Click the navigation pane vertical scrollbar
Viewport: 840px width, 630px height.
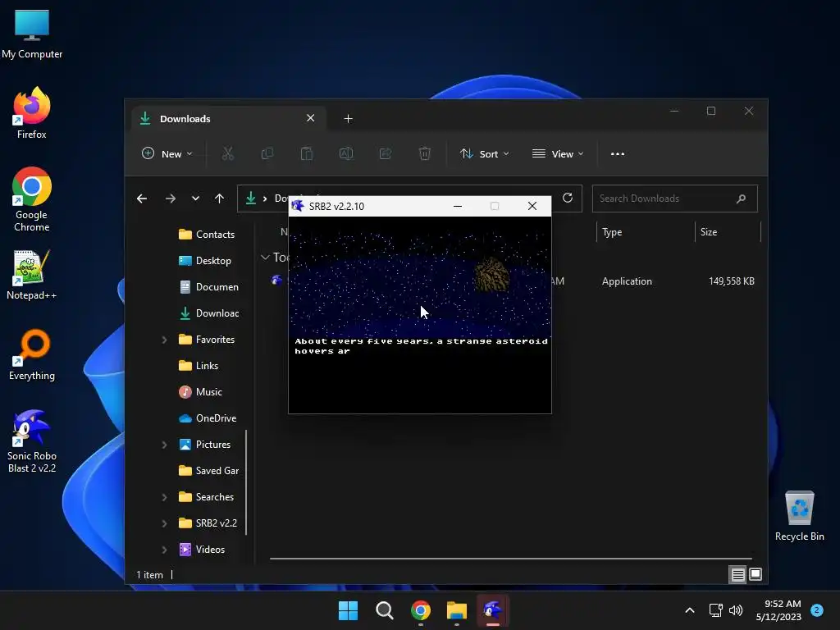(x=246, y=482)
